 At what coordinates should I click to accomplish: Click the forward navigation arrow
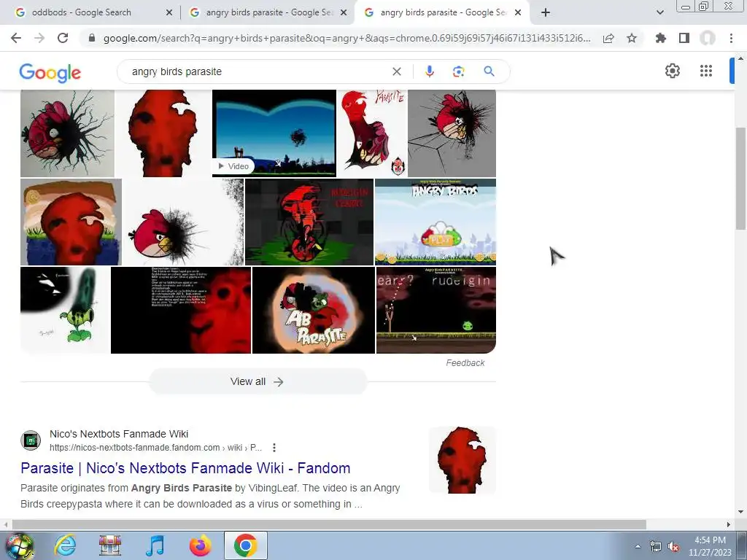click(x=39, y=38)
